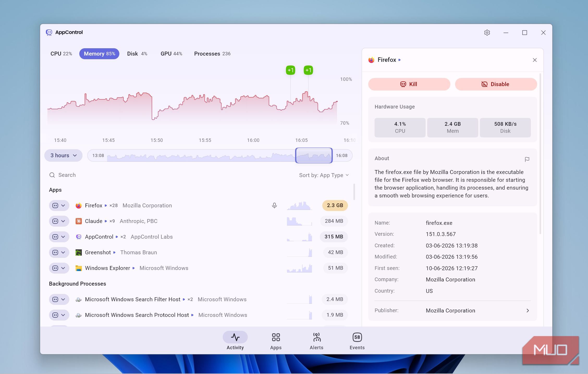Screen dimensions: 588x374
Task: Click the Disable button for Firefox
Action: pos(496,84)
